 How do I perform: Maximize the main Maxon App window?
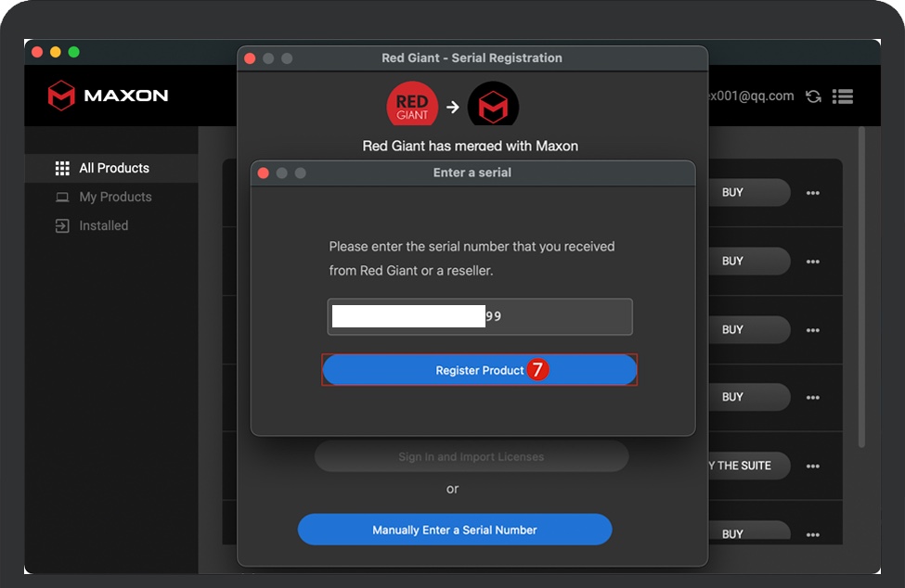click(x=74, y=52)
